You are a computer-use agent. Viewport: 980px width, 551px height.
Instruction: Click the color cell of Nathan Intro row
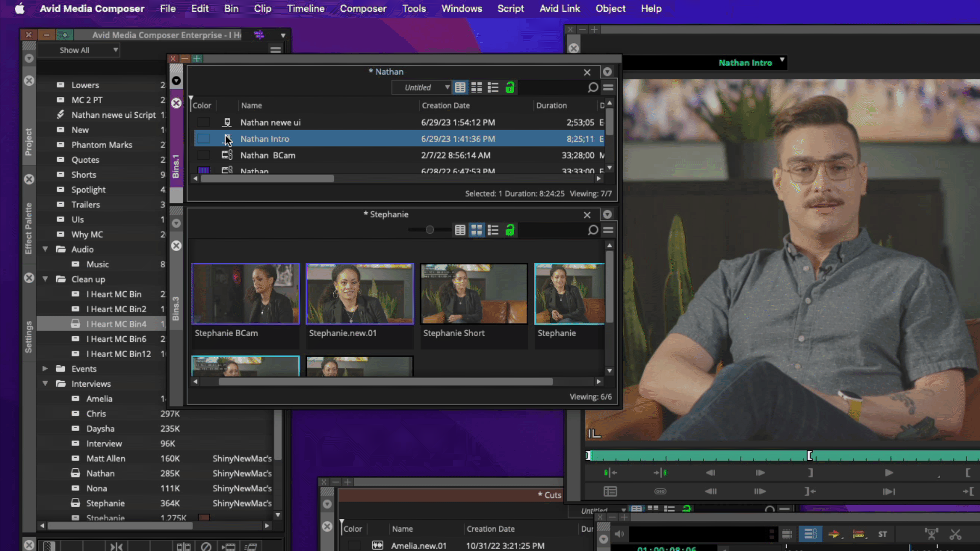(x=204, y=139)
